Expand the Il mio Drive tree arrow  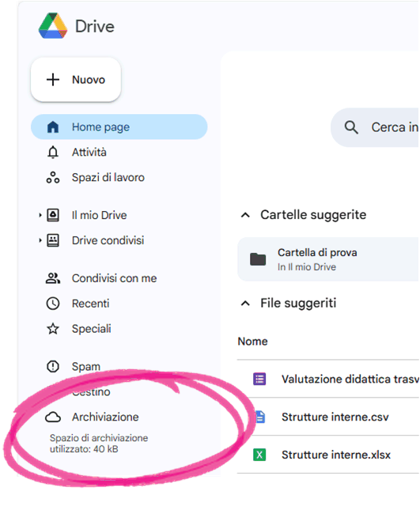coord(40,215)
